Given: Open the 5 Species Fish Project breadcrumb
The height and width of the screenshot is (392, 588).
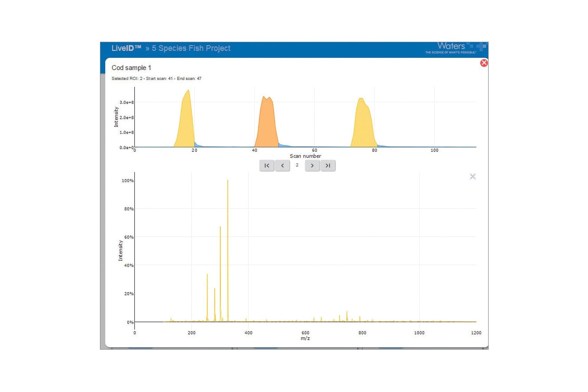Looking at the screenshot, I should [x=191, y=48].
